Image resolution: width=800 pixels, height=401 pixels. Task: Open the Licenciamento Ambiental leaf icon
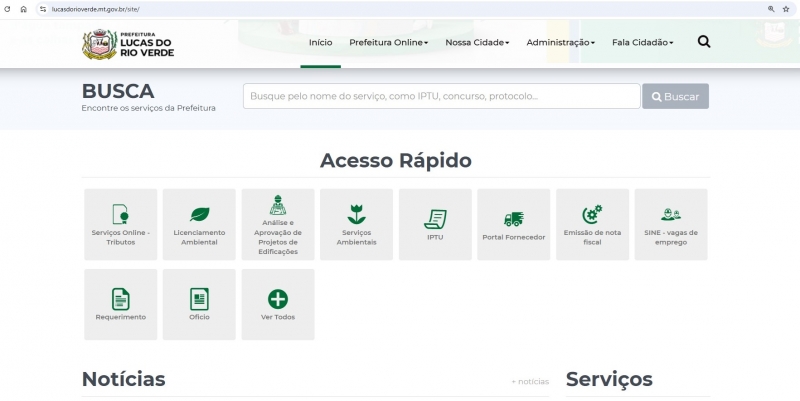[x=199, y=215]
